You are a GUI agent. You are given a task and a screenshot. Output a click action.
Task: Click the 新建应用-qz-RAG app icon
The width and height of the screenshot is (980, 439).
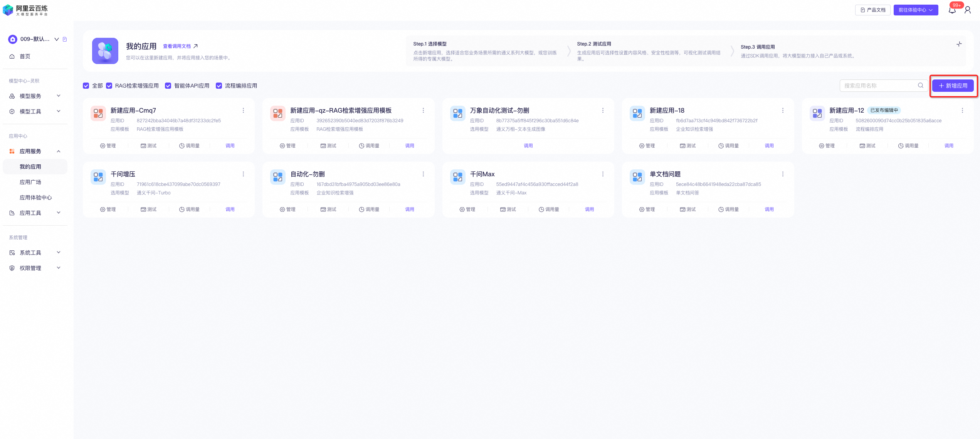(x=278, y=113)
